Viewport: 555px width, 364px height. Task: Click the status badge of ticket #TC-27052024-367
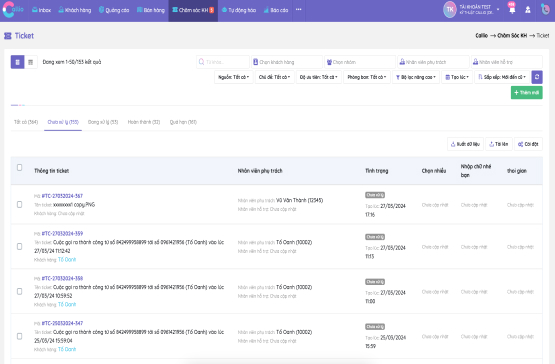coord(375,195)
